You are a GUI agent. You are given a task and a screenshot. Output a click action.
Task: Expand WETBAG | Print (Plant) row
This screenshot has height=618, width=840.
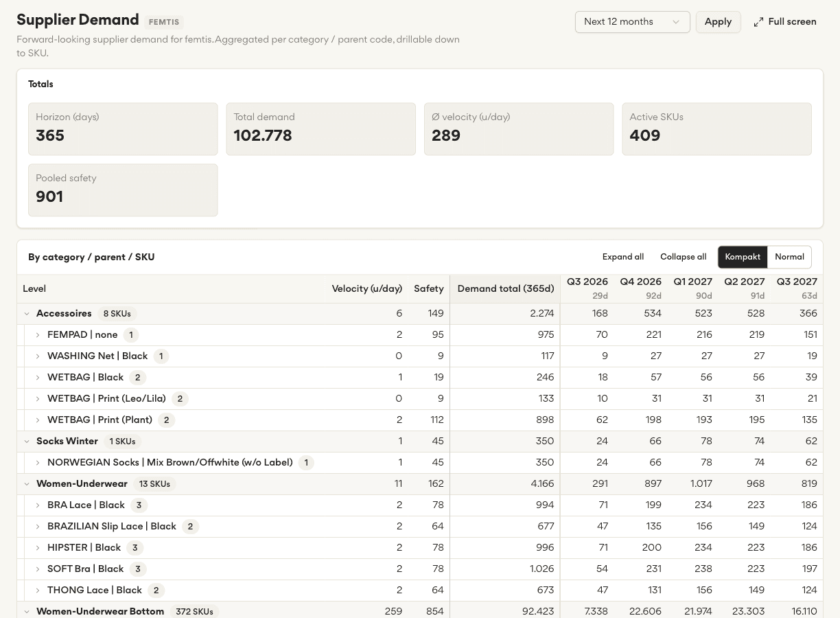pyautogui.click(x=38, y=420)
